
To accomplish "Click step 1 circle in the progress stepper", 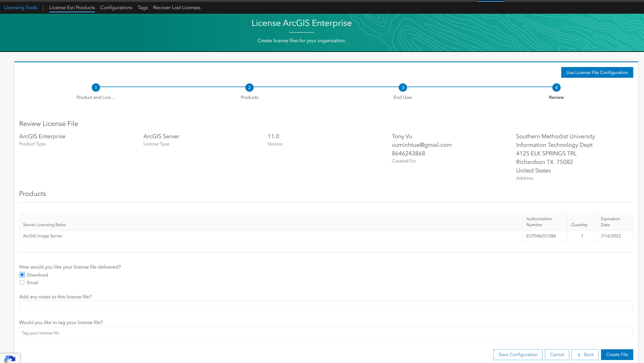I will [96, 88].
